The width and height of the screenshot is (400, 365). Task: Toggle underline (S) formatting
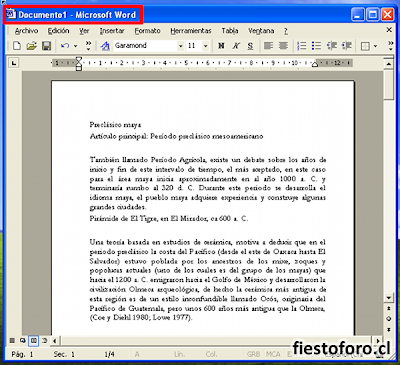point(250,46)
